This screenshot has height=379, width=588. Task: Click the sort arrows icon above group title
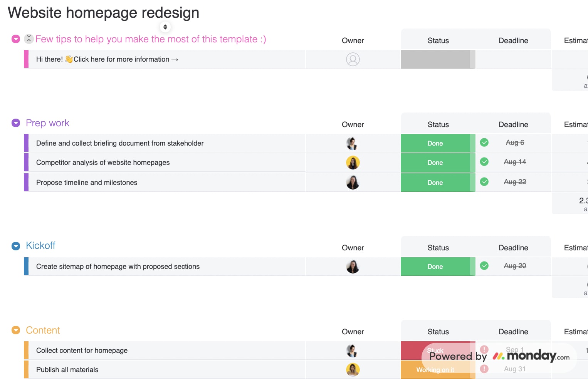pos(165,27)
